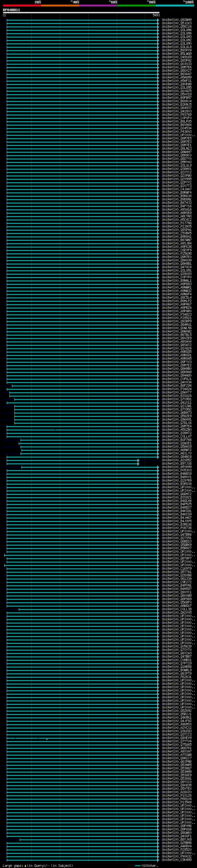
Task: Click the UniRef100_A5GZB0 entry
Action: pos(177,430)
